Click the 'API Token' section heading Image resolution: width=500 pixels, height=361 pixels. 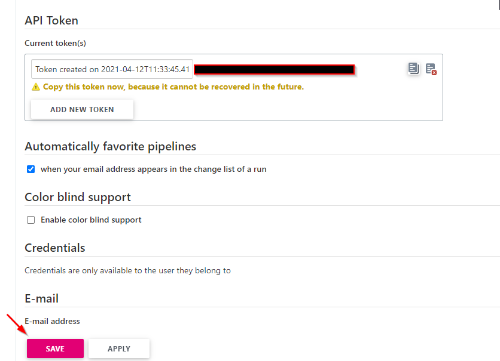point(51,20)
